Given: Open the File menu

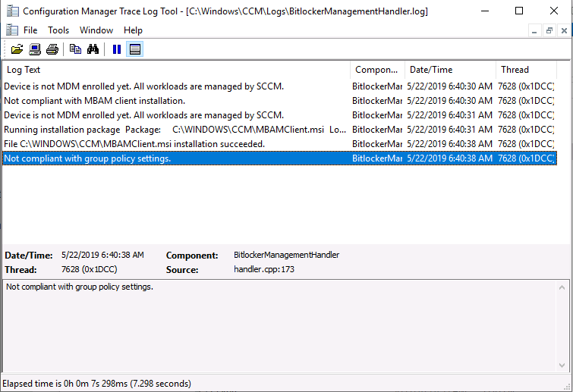Looking at the screenshot, I should click(x=30, y=30).
